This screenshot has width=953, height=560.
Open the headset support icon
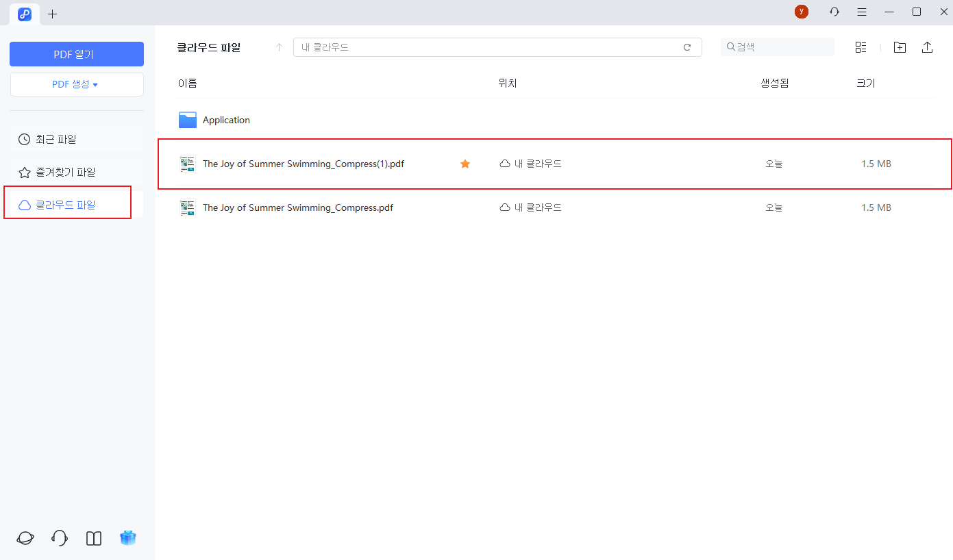tap(60, 538)
